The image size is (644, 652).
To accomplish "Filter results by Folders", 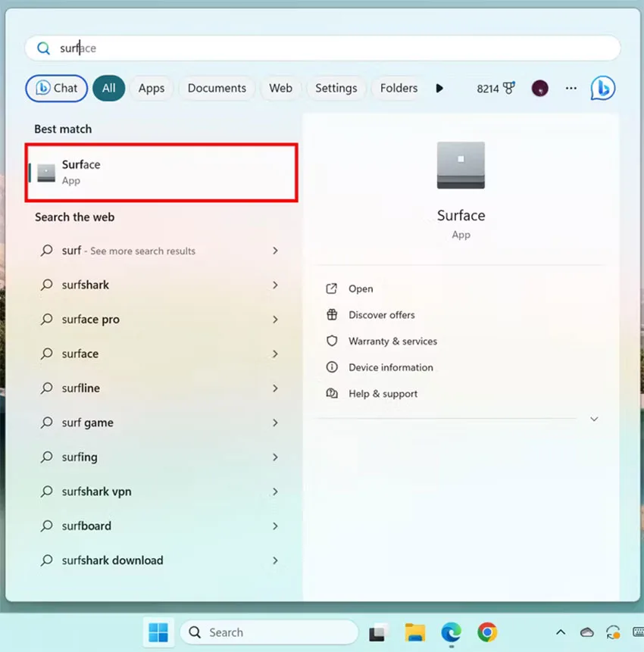I will (399, 88).
